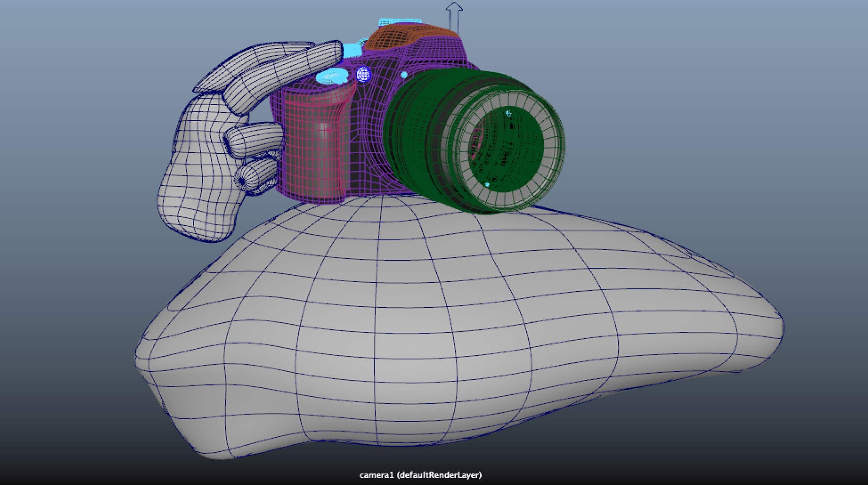Click the camera1 (defaultRenderLayer) viewport label

(x=420, y=475)
